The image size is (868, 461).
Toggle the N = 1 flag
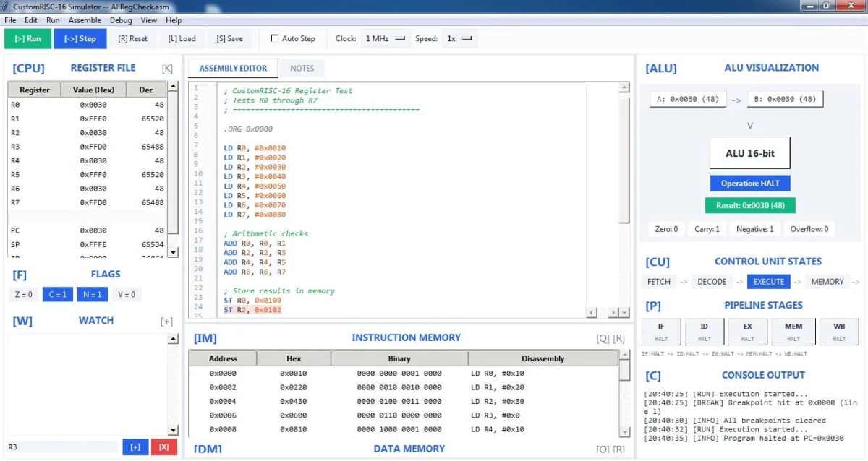[x=93, y=294]
